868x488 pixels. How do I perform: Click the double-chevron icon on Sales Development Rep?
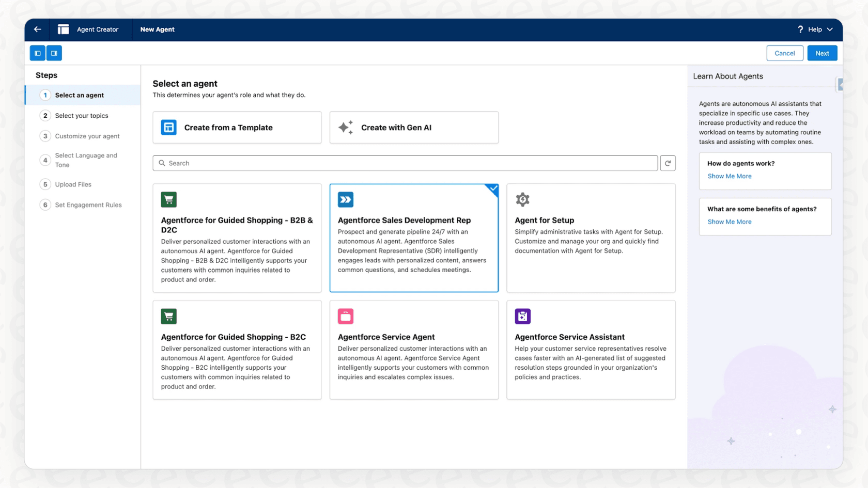click(x=345, y=199)
